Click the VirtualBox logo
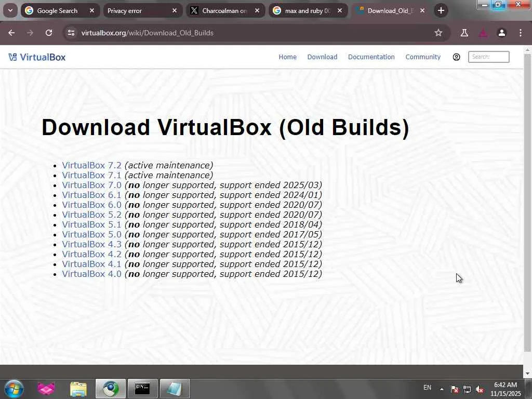Screen dimensions: 532x399 37,57
